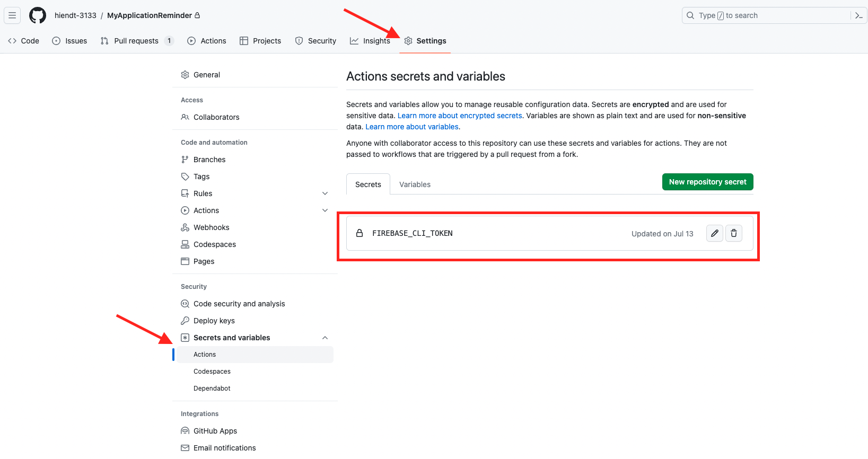Go to Deploy keys settings
This screenshot has width=868, height=459.
tap(214, 321)
